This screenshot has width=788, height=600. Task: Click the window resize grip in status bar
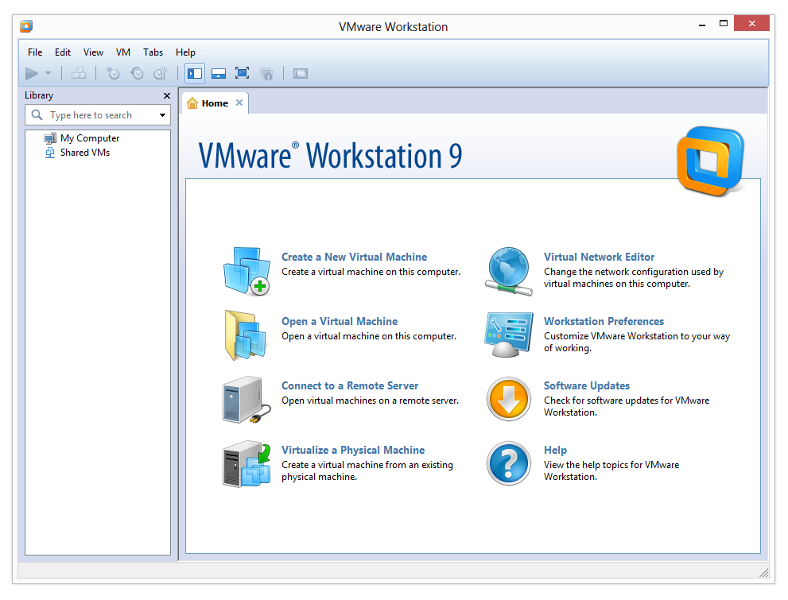[763, 572]
